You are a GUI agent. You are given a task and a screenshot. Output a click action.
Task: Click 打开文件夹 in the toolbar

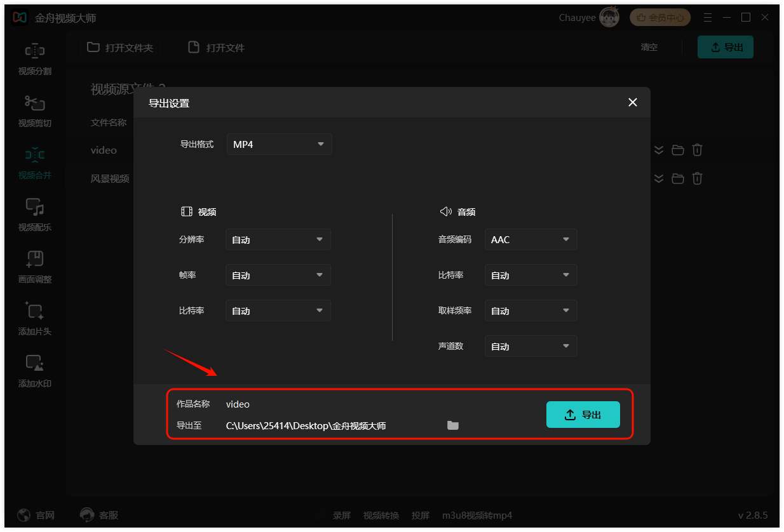[x=120, y=48]
